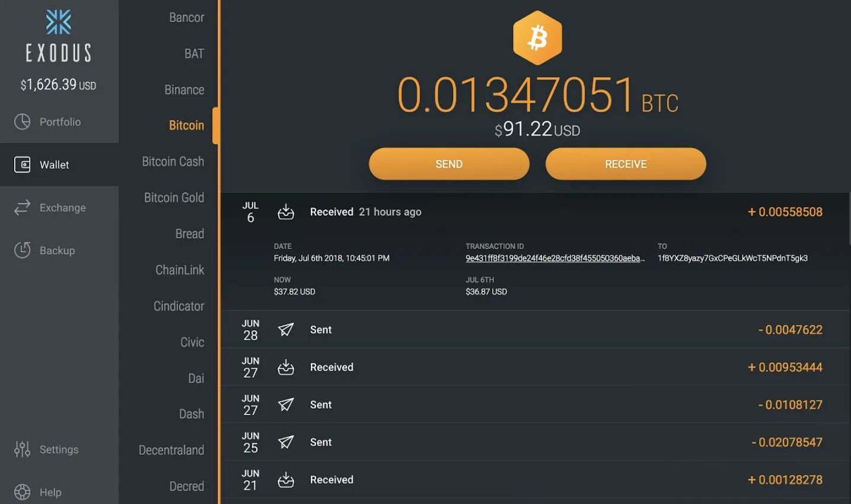
Task: Expand Jun 21 Received +0.00128278 row
Action: [x=534, y=480]
